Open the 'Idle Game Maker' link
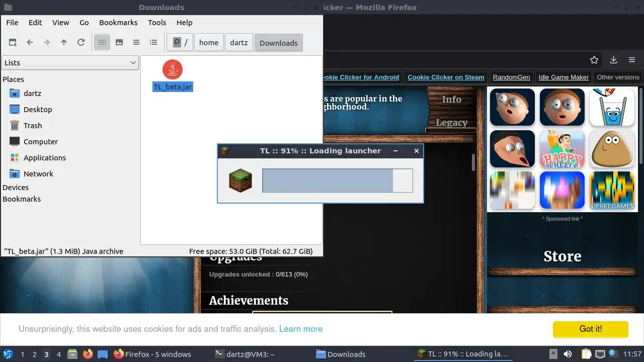Image resolution: width=644 pixels, height=362 pixels. click(563, 77)
